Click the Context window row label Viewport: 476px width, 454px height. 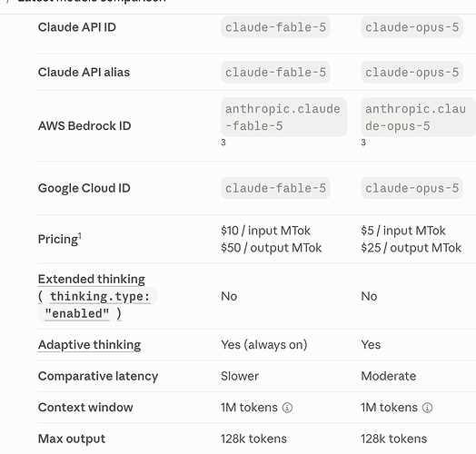(x=85, y=408)
